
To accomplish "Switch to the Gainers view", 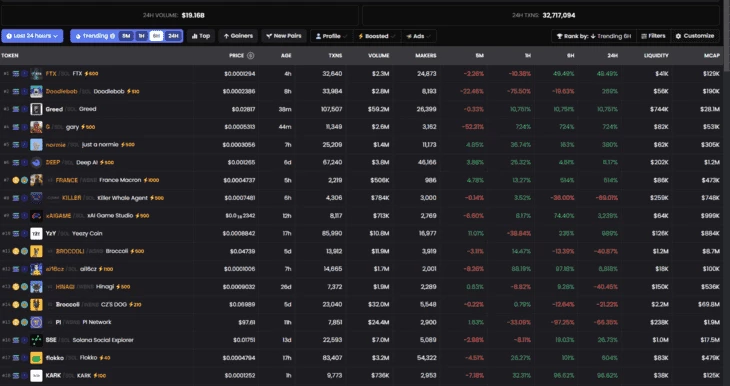I will point(238,36).
